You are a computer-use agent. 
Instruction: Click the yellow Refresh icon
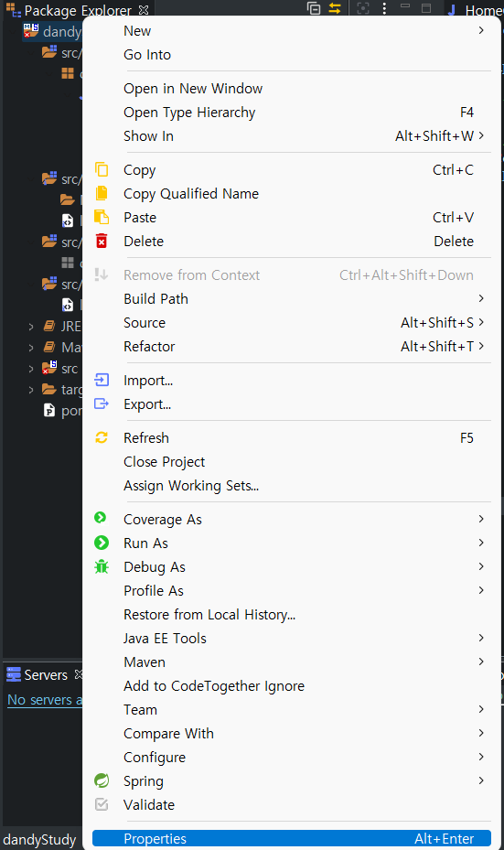(102, 437)
